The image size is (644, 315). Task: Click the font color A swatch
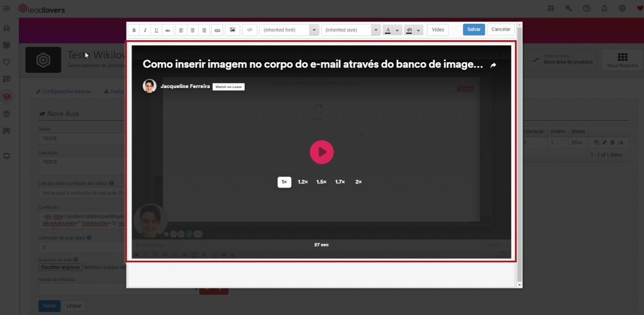[x=388, y=30]
